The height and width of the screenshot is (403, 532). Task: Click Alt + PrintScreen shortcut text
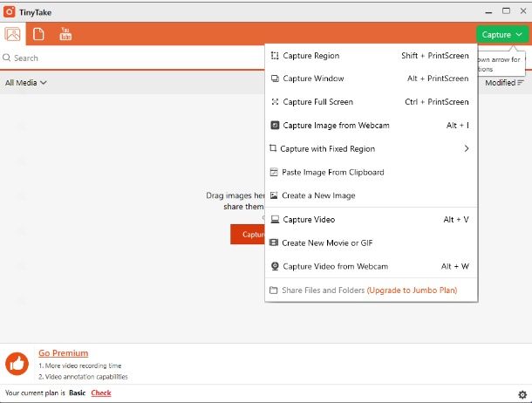coord(438,79)
